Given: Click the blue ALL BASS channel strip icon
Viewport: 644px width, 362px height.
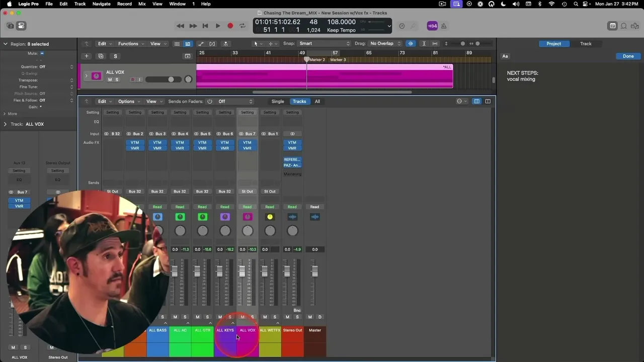Looking at the screenshot, I should (157, 217).
